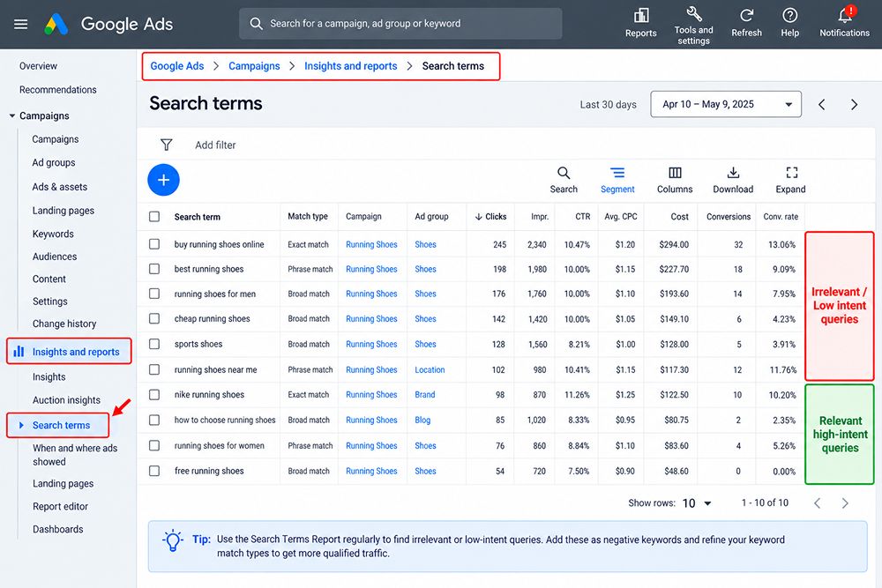The width and height of the screenshot is (882, 588).
Task: Open the Location ad group link
Action: (430, 369)
